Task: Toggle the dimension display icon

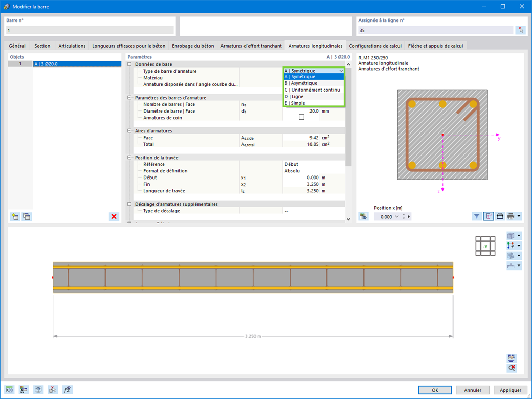Action: [x=500, y=216]
